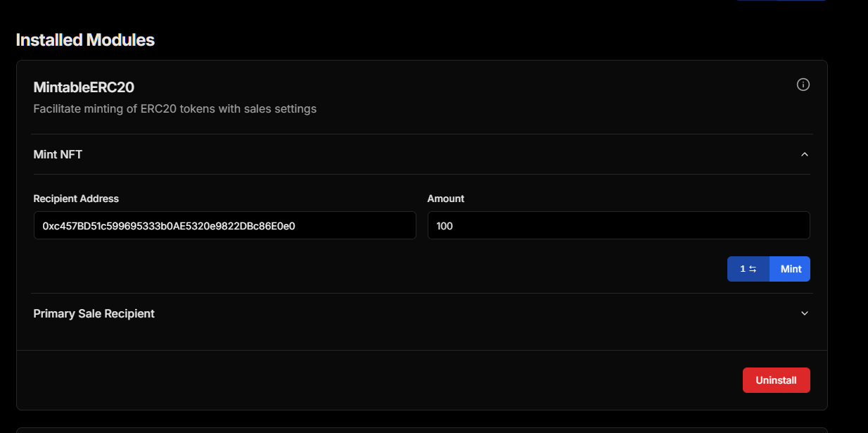This screenshot has width=868, height=433.
Task: Click the partially visible blue button at top
Action: [x=781, y=1]
